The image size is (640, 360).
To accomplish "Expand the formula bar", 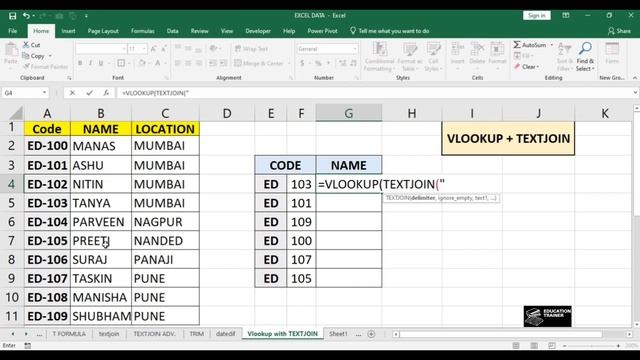I will coord(635,93).
